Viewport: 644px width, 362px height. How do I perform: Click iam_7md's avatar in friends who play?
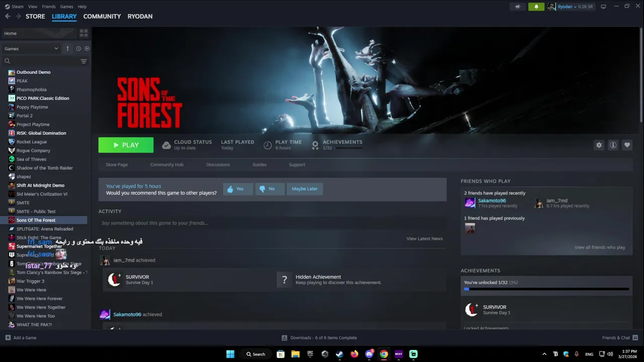coord(538,203)
